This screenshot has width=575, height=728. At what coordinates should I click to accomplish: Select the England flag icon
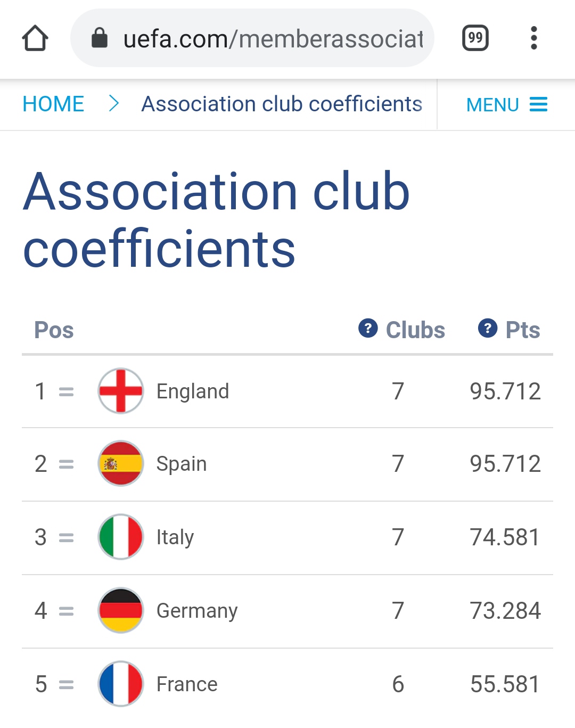121,391
